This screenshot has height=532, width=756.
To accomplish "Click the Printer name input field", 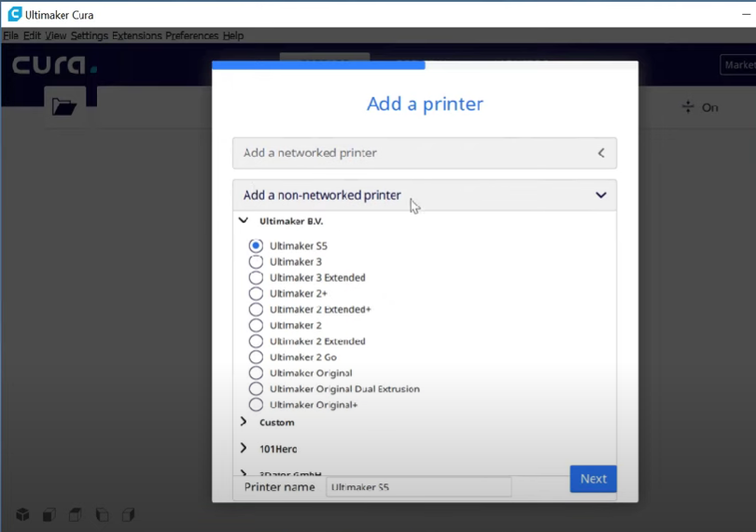I will tap(418, 486).
